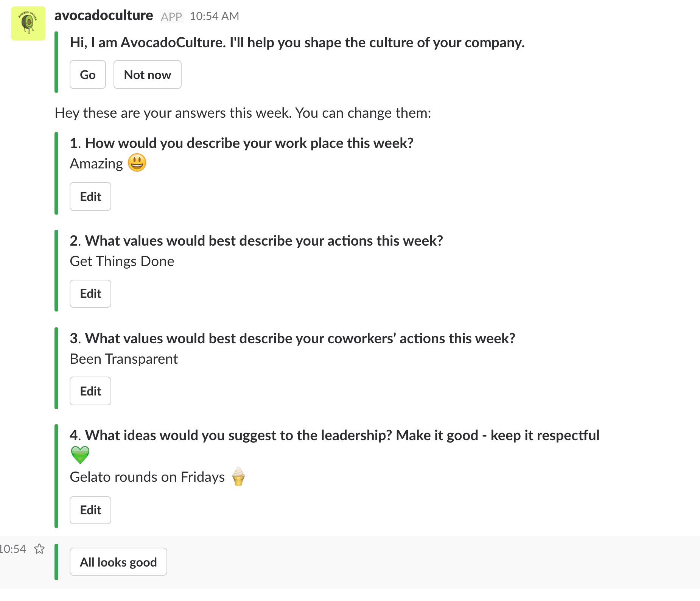The width and height of the screenshot is (700, 601).
Task: Click the 10:54 AM message timestamp
Action: (x=214, y=16)
